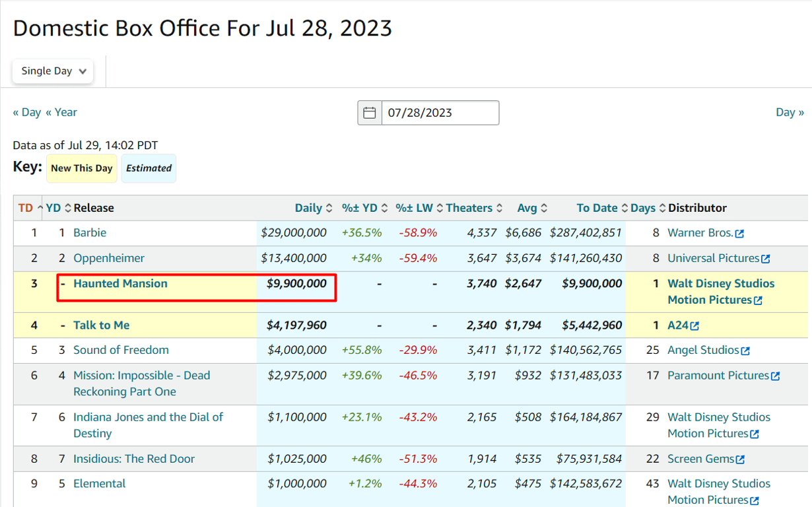The image size is (812, 507).
Task: Open the Single Day dropdown
Action: (53, 71)
